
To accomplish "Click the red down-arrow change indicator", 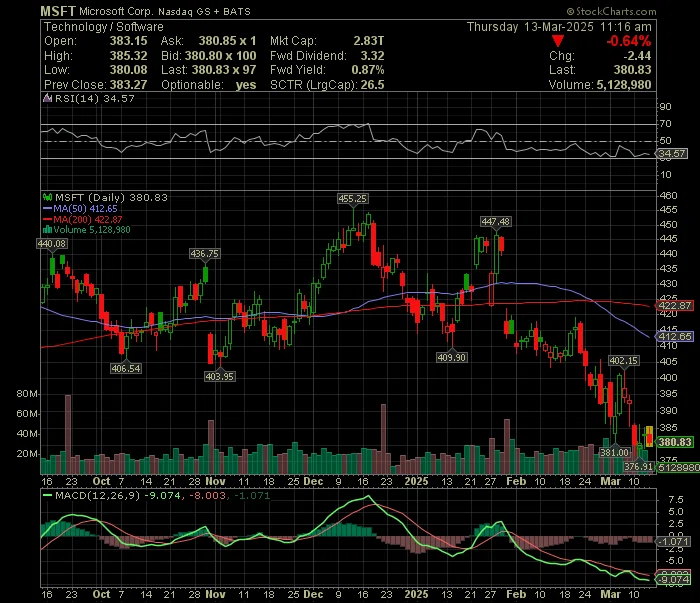I will (558, 41).
